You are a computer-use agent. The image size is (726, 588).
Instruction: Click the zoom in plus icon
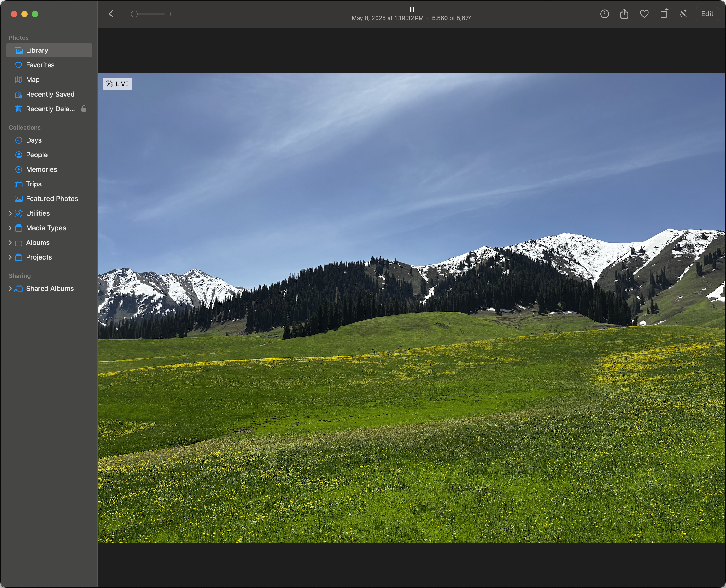(x=170, y=14)
